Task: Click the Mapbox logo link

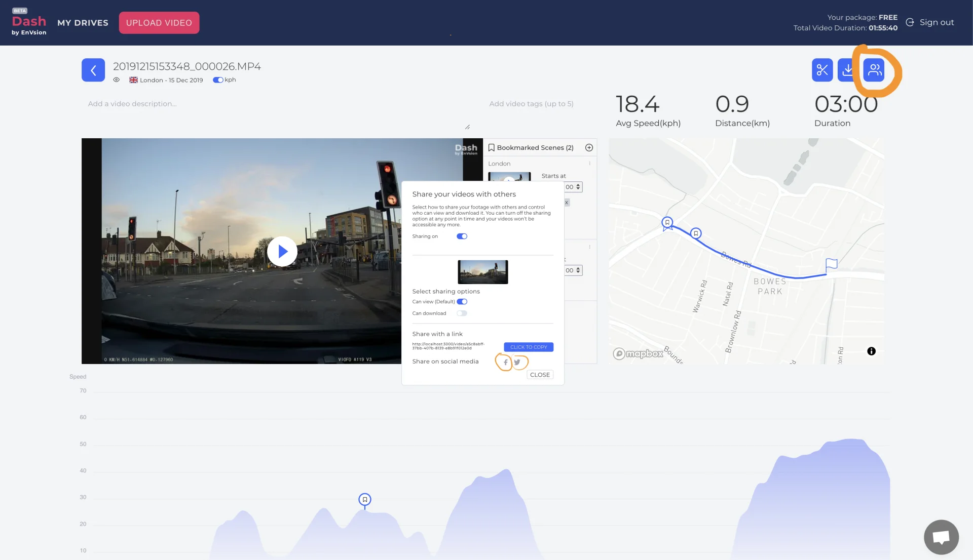Action: click(x=638, y=354)
